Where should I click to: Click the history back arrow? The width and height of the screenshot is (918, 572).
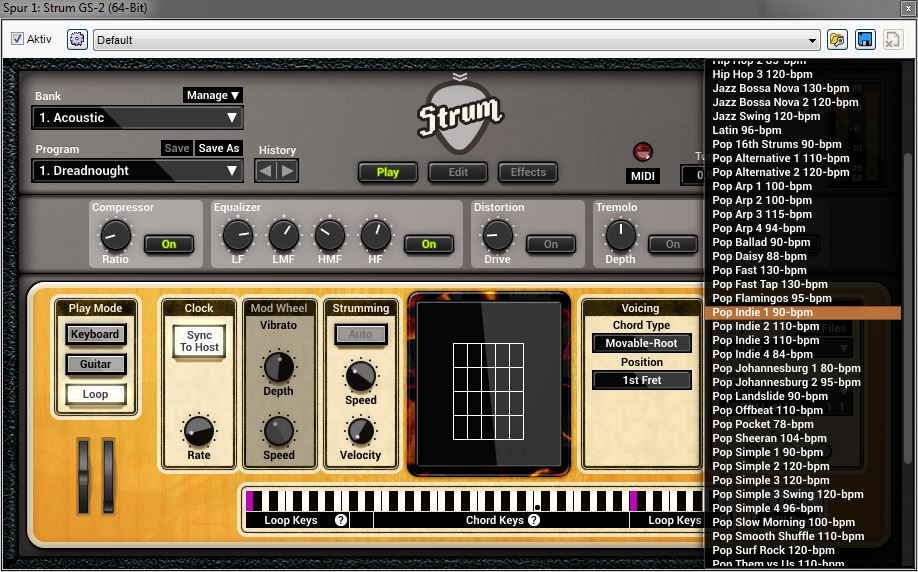(x=266, y=172)
